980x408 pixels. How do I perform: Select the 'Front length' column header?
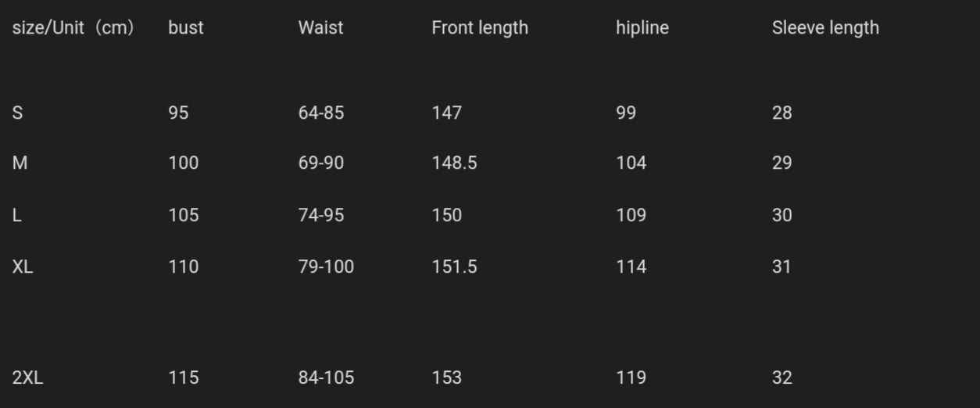pos(480,28)
